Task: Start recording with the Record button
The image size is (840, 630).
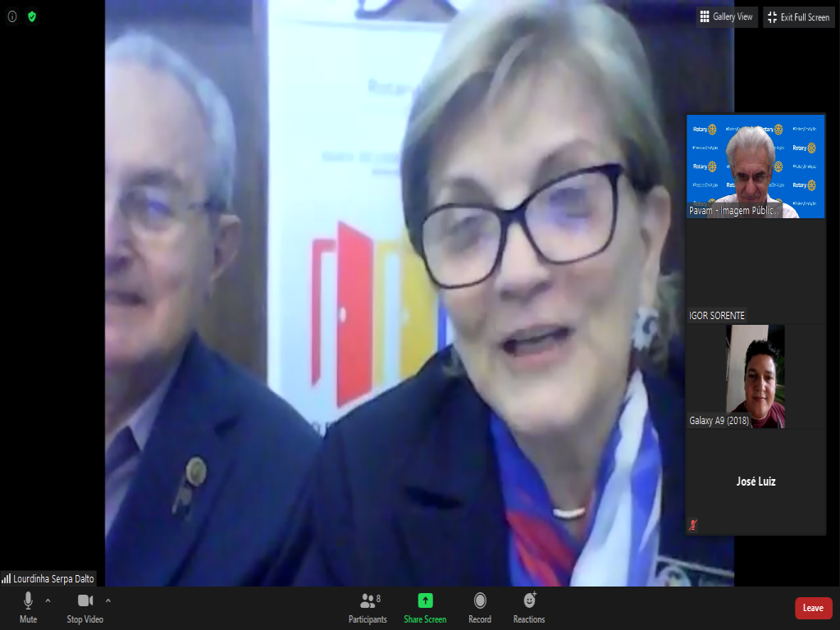Action: click(480, 607)
